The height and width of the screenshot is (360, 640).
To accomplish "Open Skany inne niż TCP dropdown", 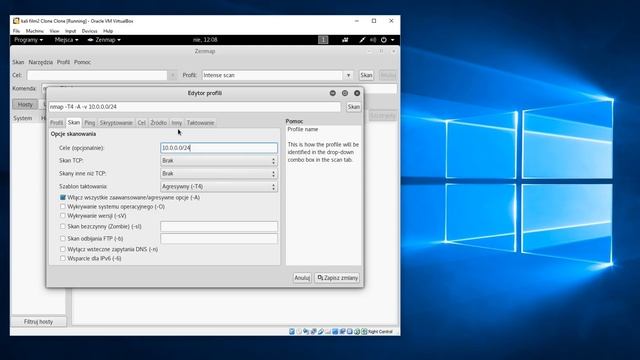I will click(x=219, y=173).
